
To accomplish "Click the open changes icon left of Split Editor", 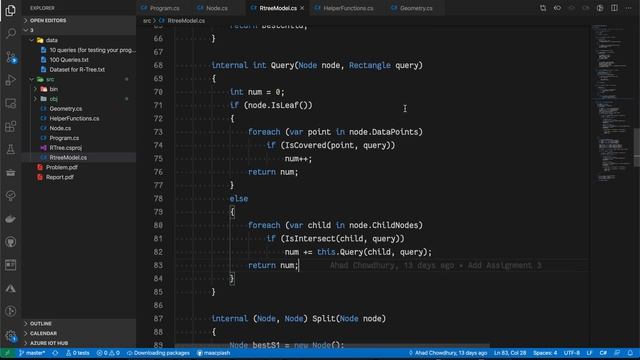I will pos(600,8).
